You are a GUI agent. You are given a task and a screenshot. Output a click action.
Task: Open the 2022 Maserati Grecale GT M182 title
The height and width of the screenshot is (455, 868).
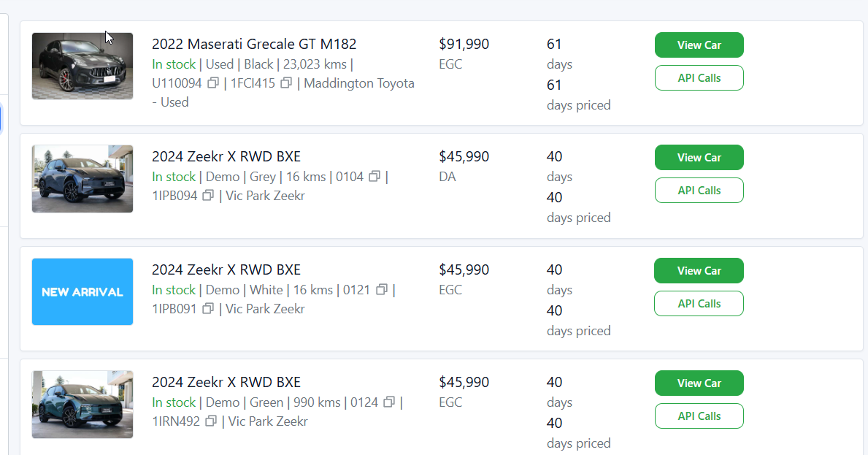pos(254,45)
